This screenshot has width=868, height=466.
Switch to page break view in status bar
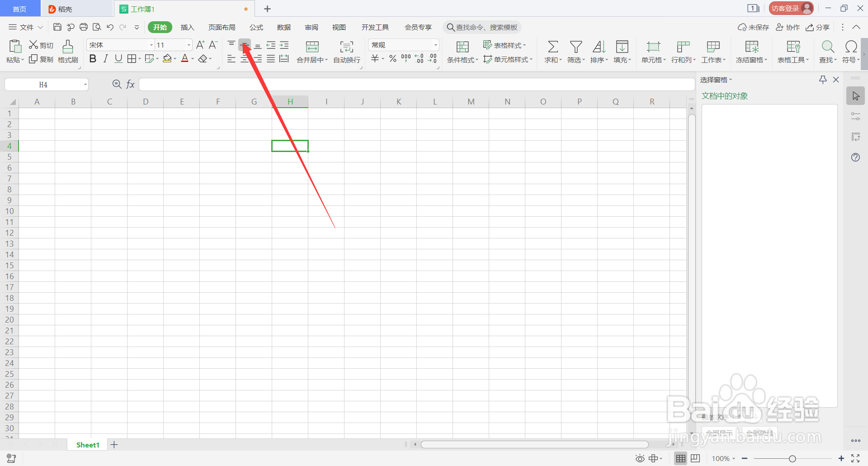point(695,458)
